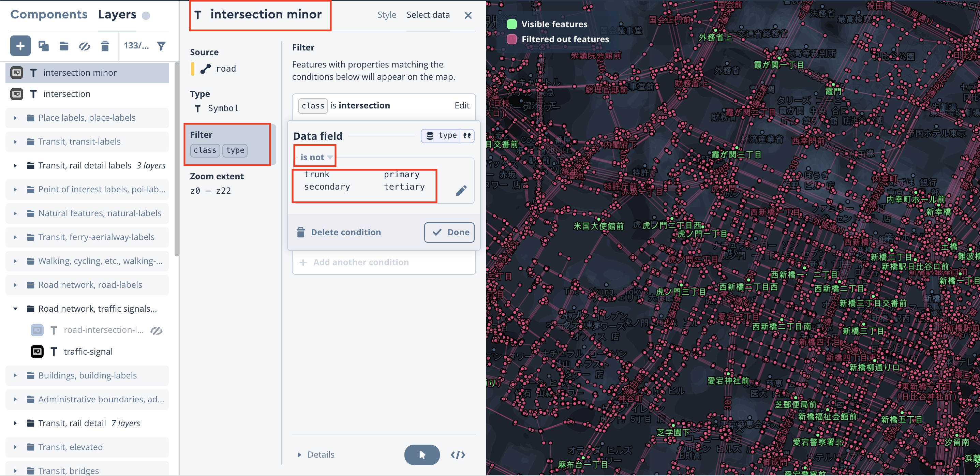This screenshot has width=980, height=476.
Task: Click the green Visible features swatch
Action: [512, 24]
